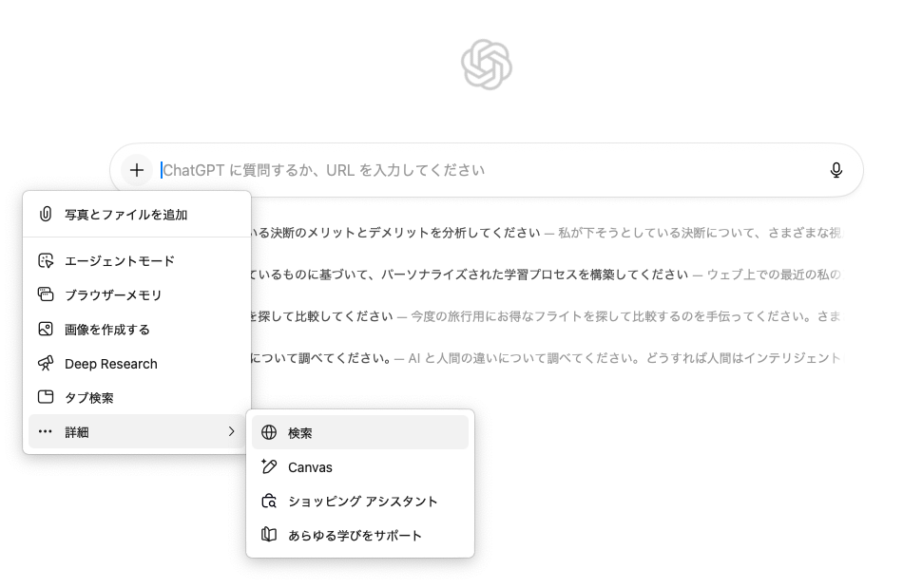
Task: Focus the ChatGPT question input field
Action: pos(475,170)
